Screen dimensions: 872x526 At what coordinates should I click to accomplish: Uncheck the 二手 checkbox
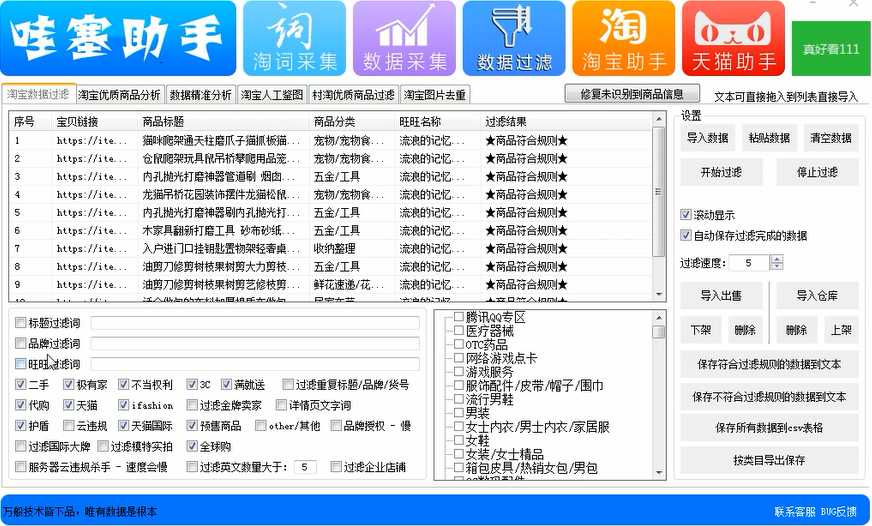(21, 384)
